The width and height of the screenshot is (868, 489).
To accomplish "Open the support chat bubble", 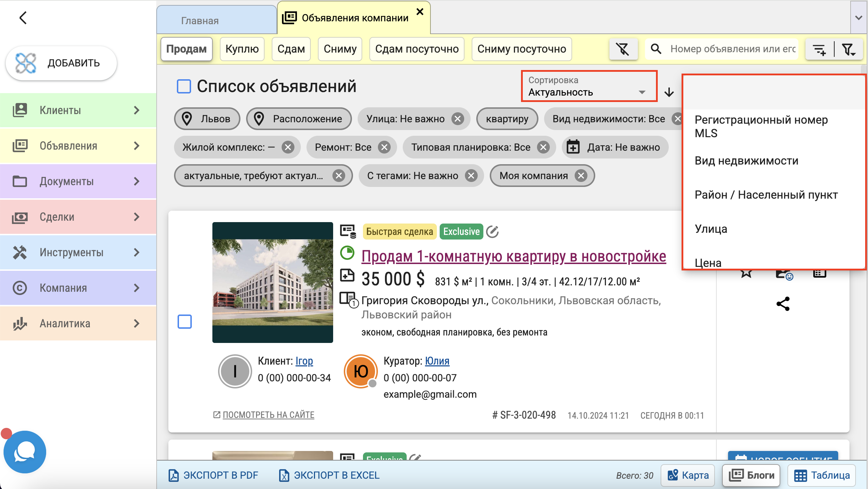I will pyautogui.click(x=25, y=452).
